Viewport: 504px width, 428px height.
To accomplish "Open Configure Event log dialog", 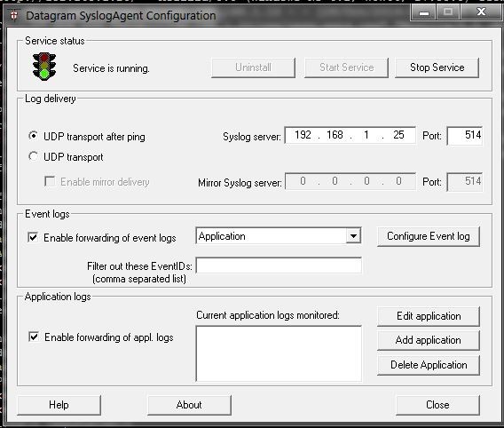I will (x=429, y=236).
